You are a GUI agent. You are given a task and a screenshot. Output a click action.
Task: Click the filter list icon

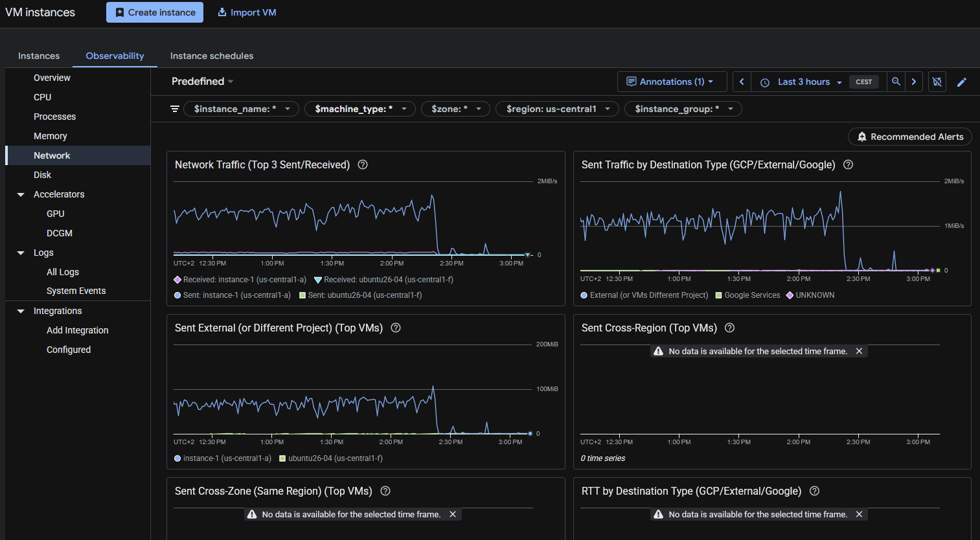point(175,109)
